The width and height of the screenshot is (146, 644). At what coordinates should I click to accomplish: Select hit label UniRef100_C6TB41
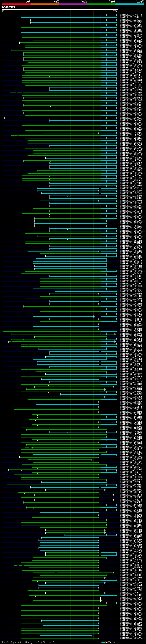[x=131, y=349]
